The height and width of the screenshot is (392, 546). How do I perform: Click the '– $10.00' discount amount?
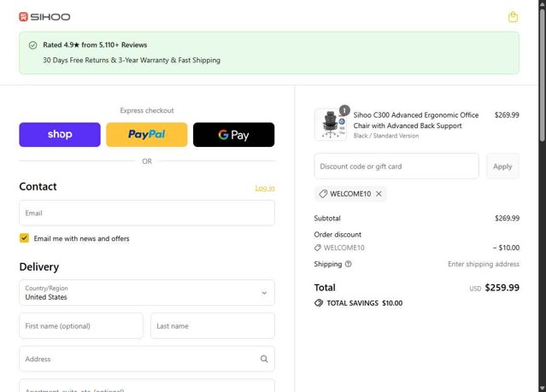[506, 248]
